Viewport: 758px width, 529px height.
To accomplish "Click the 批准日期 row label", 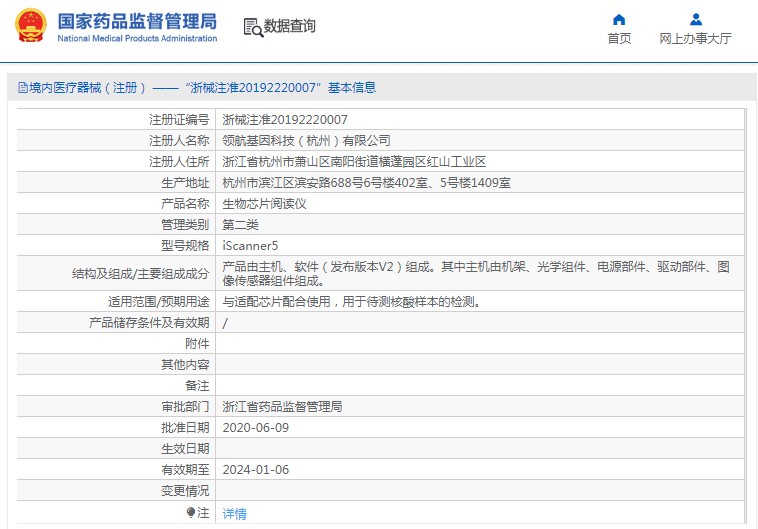I will pos(185,428).
